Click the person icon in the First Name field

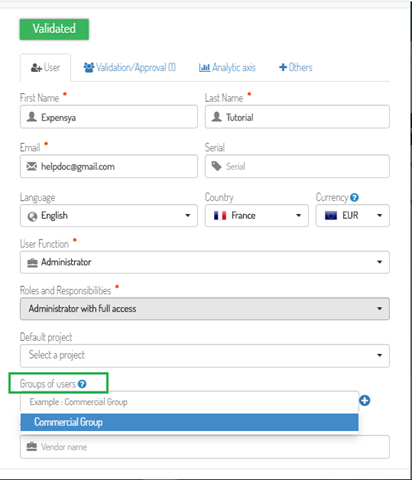pos(32,117)
